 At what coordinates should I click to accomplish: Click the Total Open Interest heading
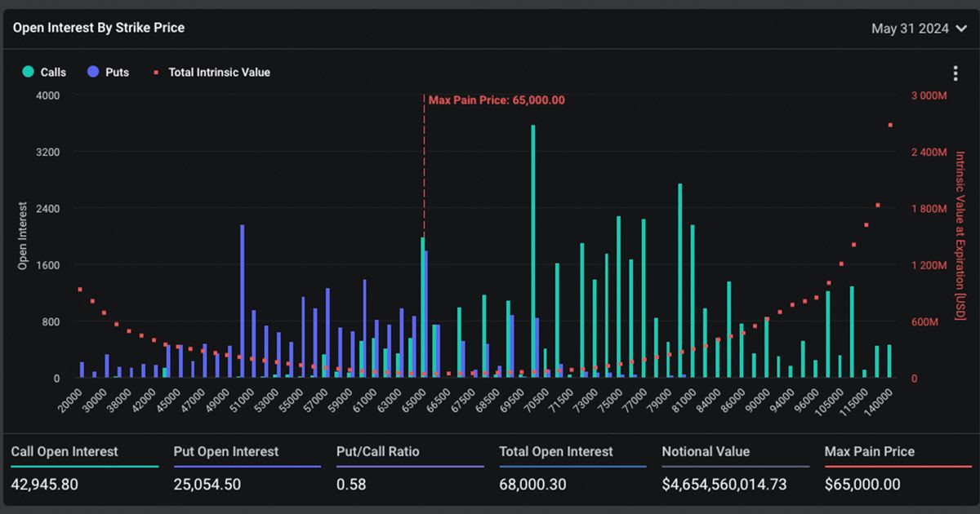(555, 451)
